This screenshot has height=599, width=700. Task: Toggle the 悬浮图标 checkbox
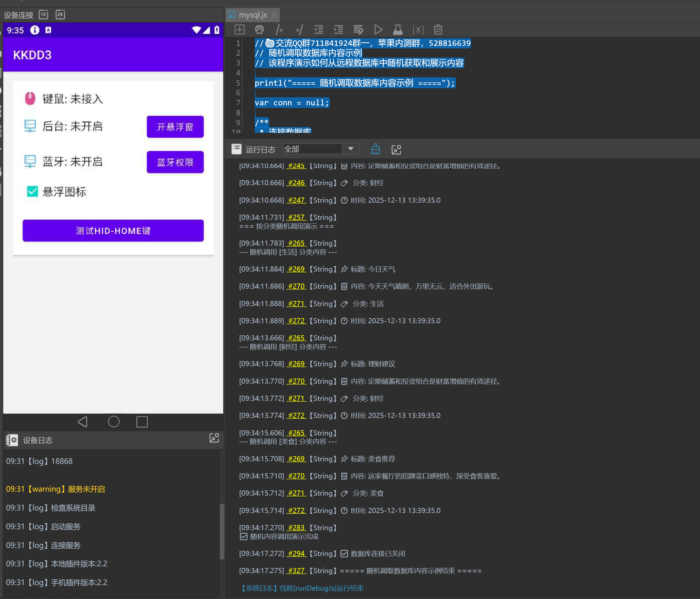coord(32,192)
